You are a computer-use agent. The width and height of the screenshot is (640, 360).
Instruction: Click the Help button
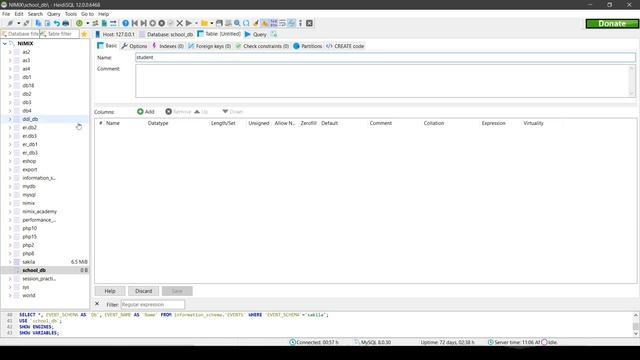[110, 291]
